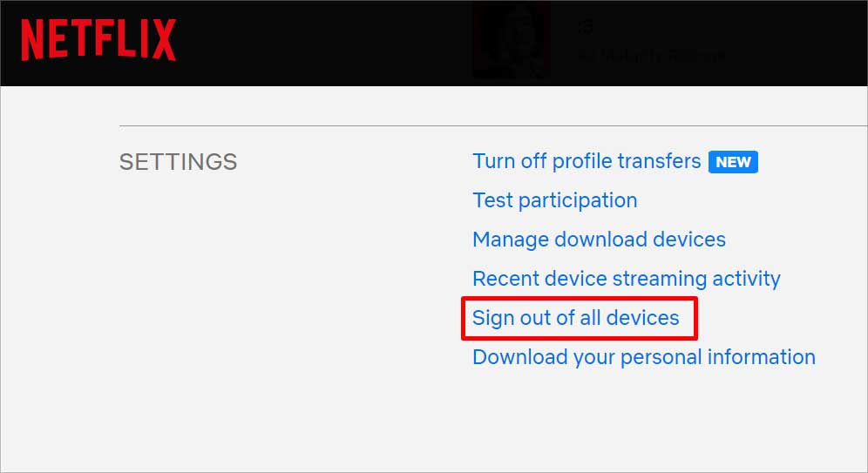Click the SETTINGS section heading
The image size is (868, 473).
click(179, 162)
